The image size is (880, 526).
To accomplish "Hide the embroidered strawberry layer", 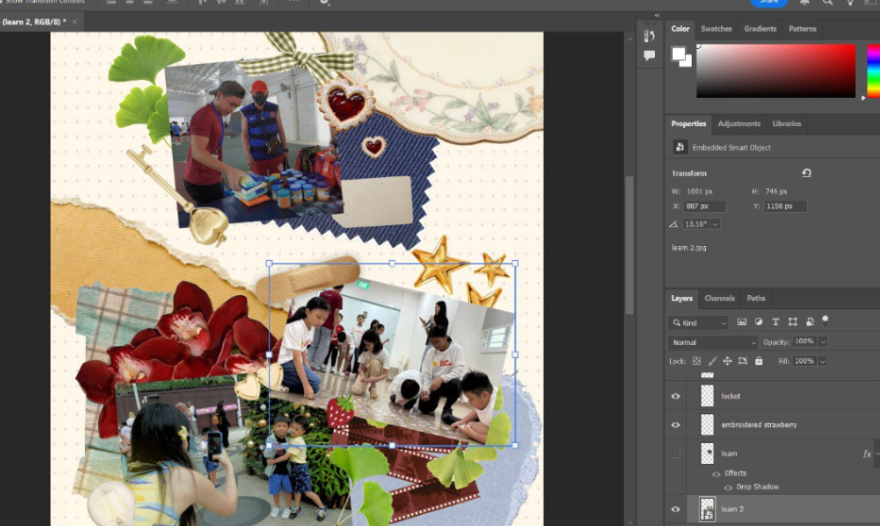I will (x=676, y=425).
